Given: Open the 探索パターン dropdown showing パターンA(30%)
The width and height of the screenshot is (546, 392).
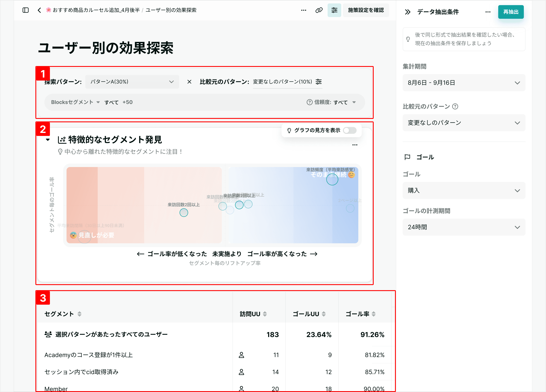Looking at the screenshot, I should coord(132,82).
